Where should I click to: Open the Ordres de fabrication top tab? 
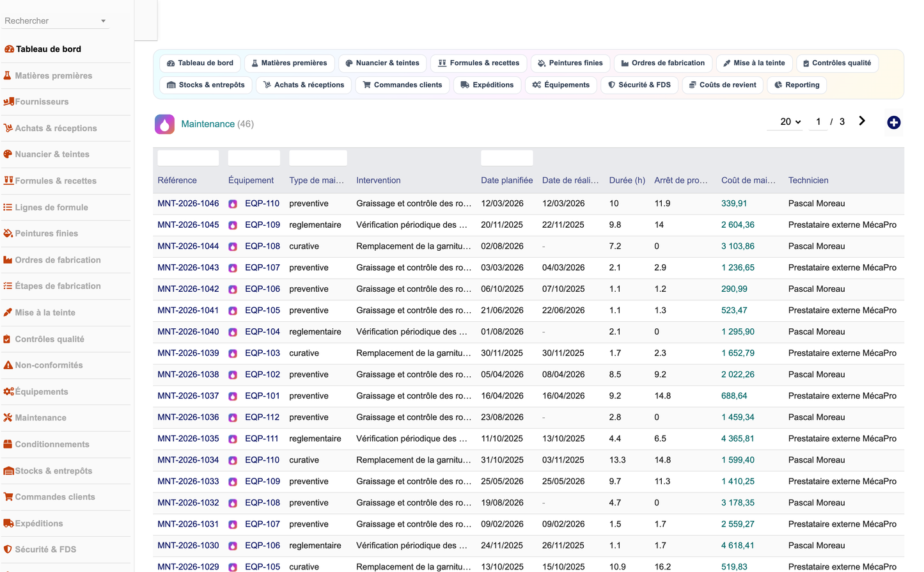click(663, 63)
